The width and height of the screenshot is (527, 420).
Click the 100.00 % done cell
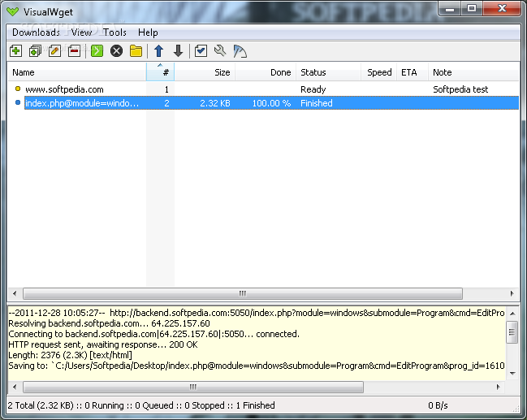(271, 103)
